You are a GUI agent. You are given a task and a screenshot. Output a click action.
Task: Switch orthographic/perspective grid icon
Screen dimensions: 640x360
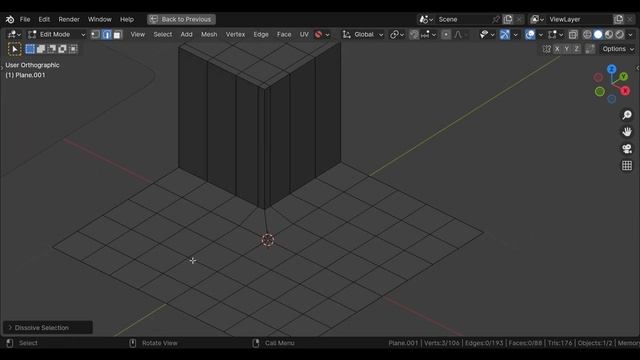pyautogui.click(x=627, y=165)
